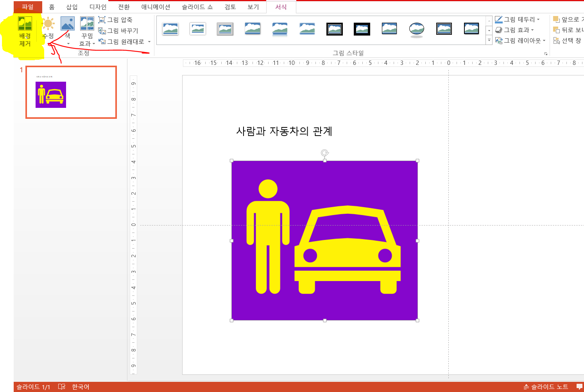This screenshot has height=392, width=584.
Task: Expand the 색 dropdown arrow
Action: click(68, 43)
